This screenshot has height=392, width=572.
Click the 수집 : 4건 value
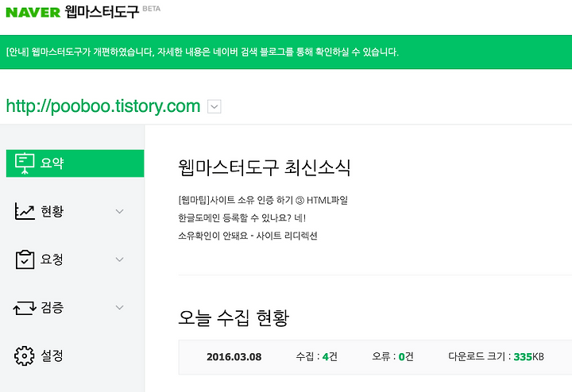[x=317, y=356]
